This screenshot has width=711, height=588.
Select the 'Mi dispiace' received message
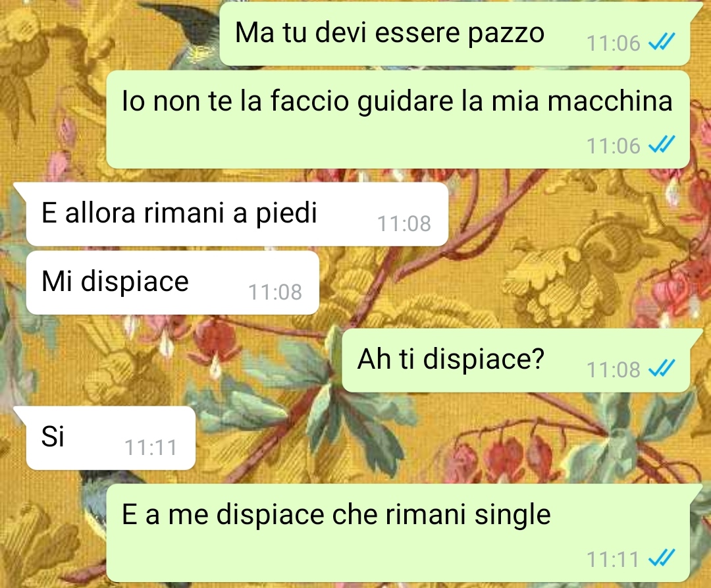172,282
